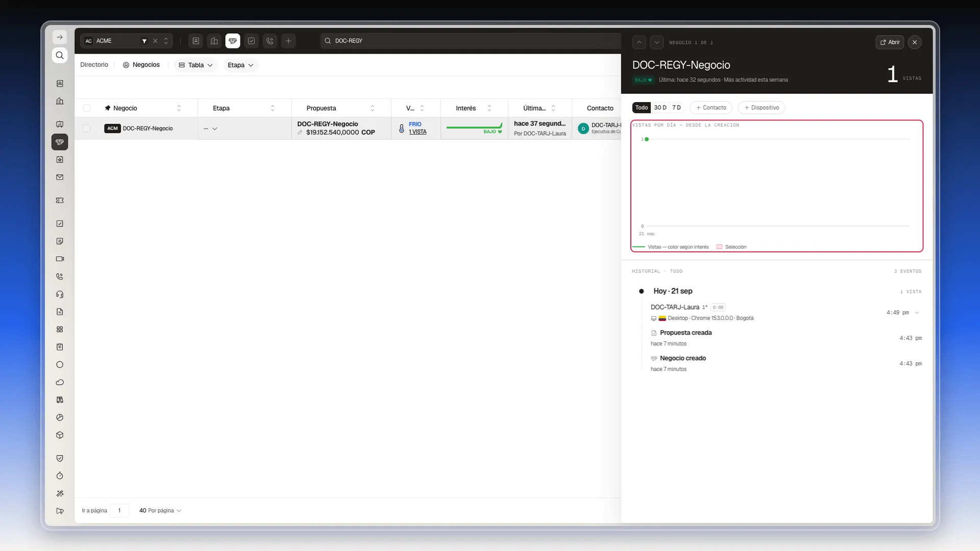This screenshot has height=551, width=980.
Task: Switch chart range to 30 D
Action: pyautogui.click(x=660, y=108)
